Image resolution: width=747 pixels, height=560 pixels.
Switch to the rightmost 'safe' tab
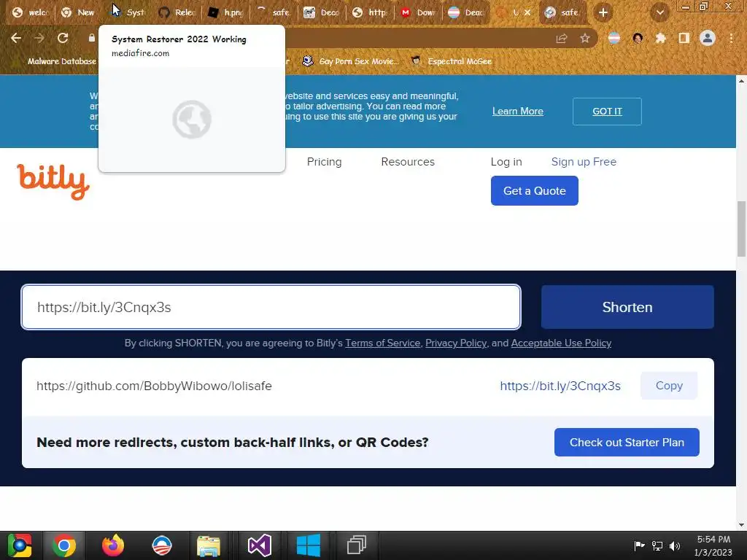pyautogui.click(x=562, y=12)
